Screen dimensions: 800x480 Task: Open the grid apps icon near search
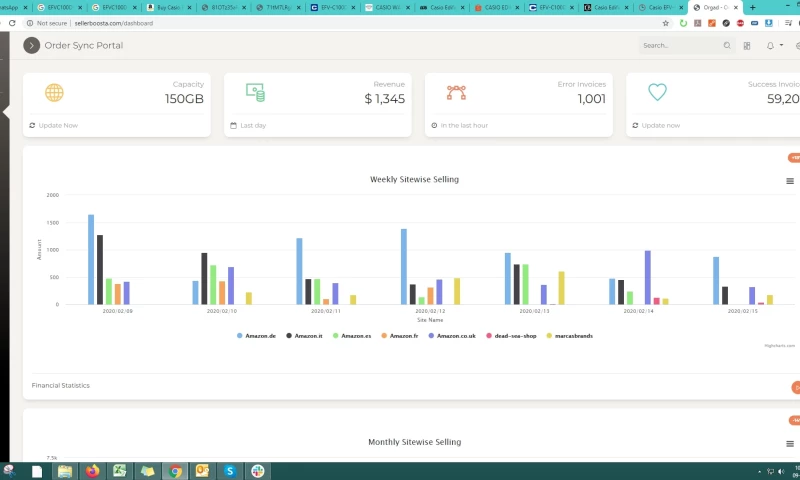[x=747, y=45]
